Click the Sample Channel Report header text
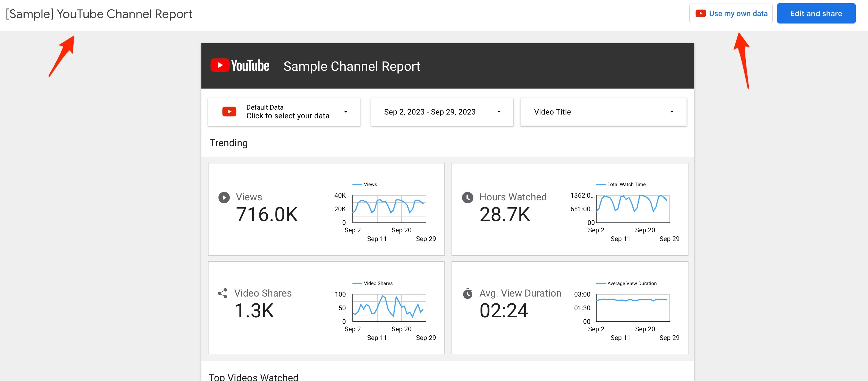This screenshot has width=868, height=381. pos(351,66)
